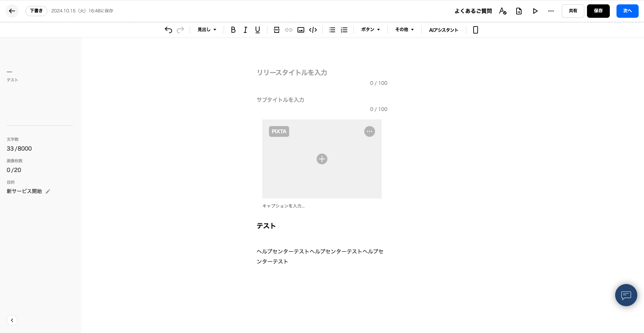Expand the その他 dropdown menu
Screen dimensions: 644x333
[404, 30]
